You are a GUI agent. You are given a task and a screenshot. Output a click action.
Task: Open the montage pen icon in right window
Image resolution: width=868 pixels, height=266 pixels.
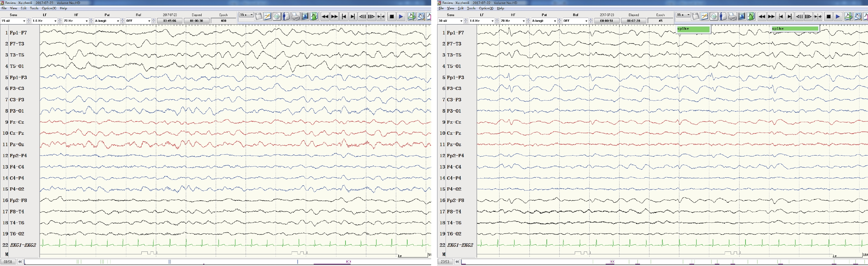click(705, 16)
